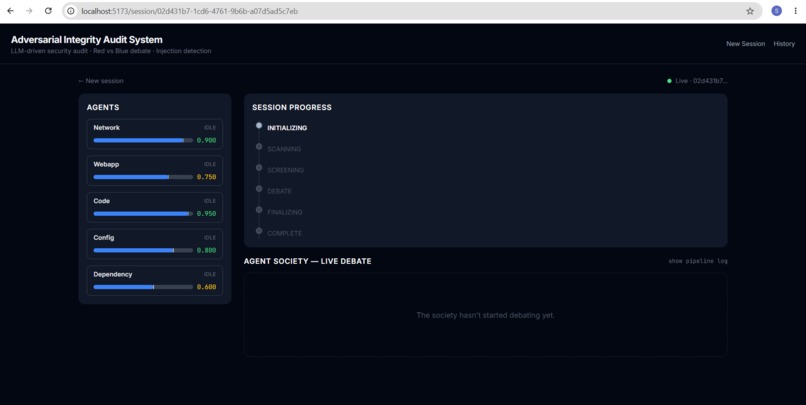The height and width of the screenshot is (405, 806).
Task: Show pipeline log
Action: point(698,261)
